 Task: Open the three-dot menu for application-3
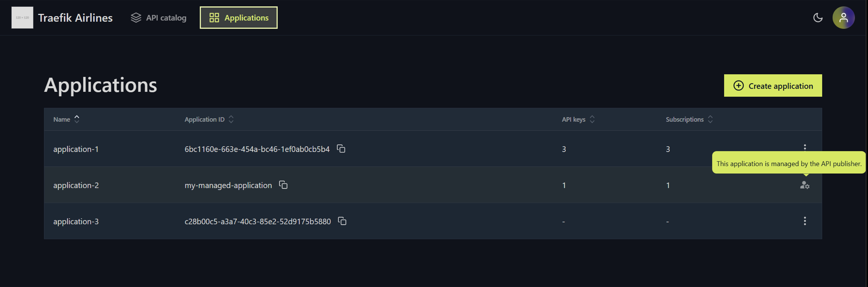pos(805,221)
